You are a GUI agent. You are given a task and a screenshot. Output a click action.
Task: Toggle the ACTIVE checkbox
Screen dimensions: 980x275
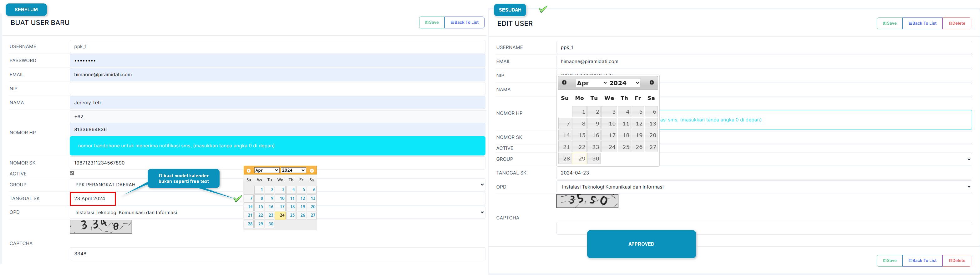[72, 173]
